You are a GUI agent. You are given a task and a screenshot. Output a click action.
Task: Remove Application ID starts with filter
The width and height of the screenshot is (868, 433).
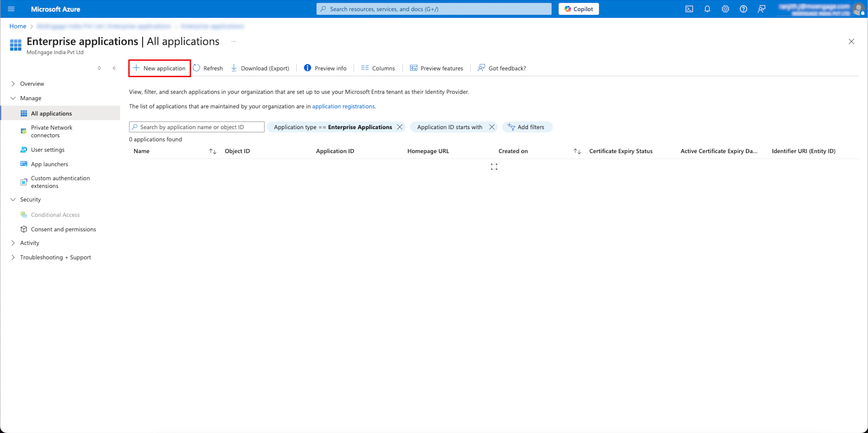[492, 127]
